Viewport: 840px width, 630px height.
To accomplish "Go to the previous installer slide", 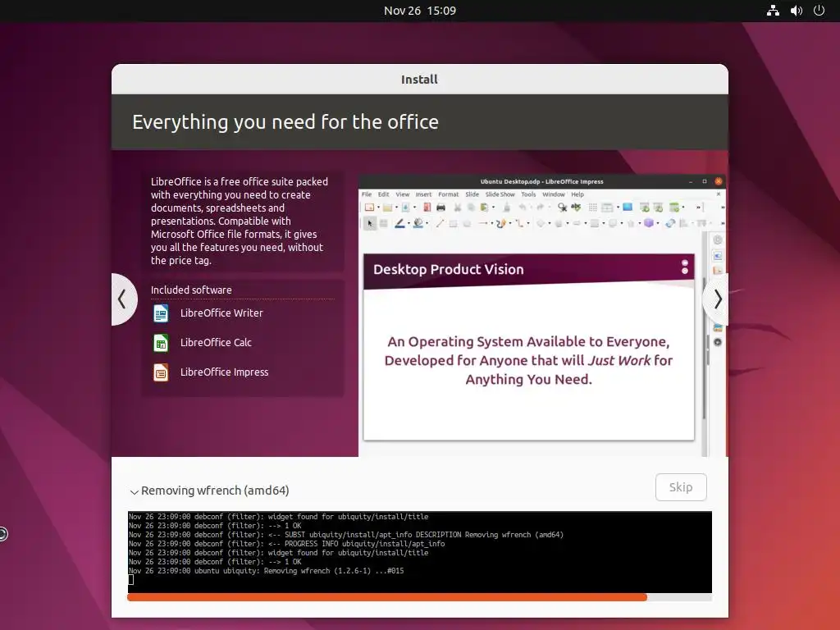I will coord(123,299).
